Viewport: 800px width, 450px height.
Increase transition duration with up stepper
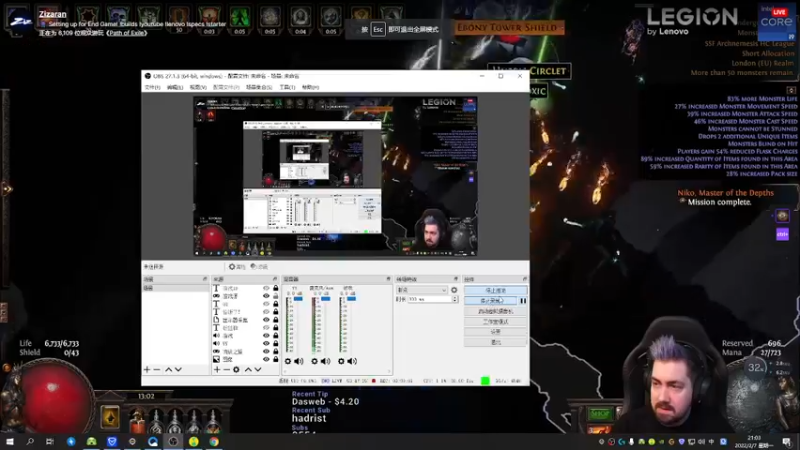(x=455, y=297)
